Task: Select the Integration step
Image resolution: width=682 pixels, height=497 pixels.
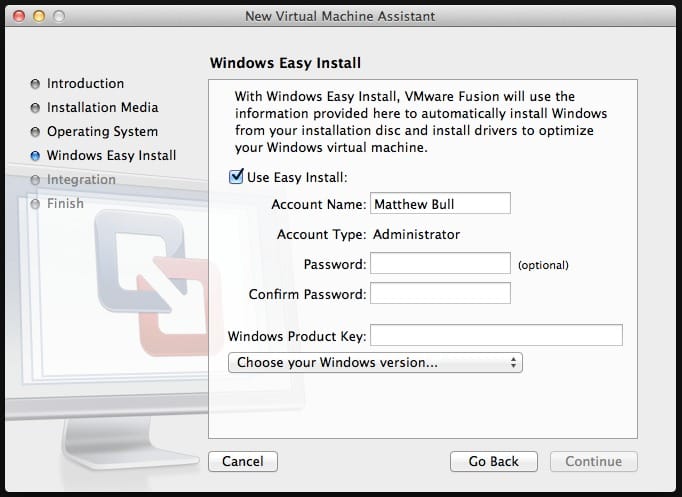Action: point(74,180)
